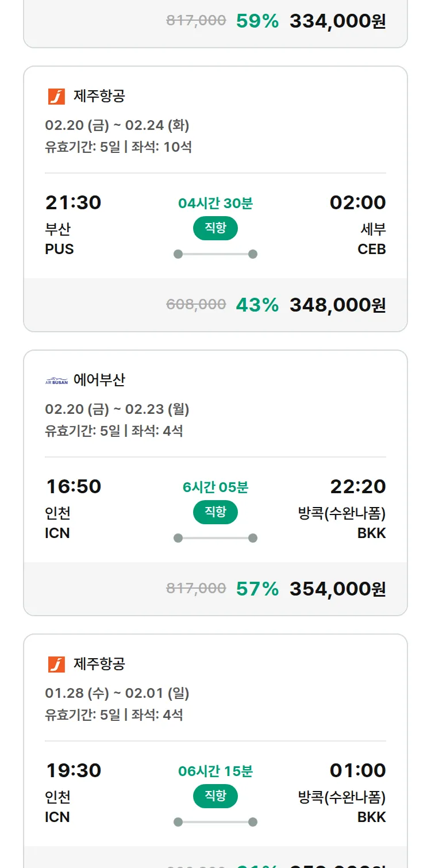Viewport: 431px width, 868px height.
Task: Click the 01.28 (수) ~ 02.01 (일) date range
Action: coord(117,693)
